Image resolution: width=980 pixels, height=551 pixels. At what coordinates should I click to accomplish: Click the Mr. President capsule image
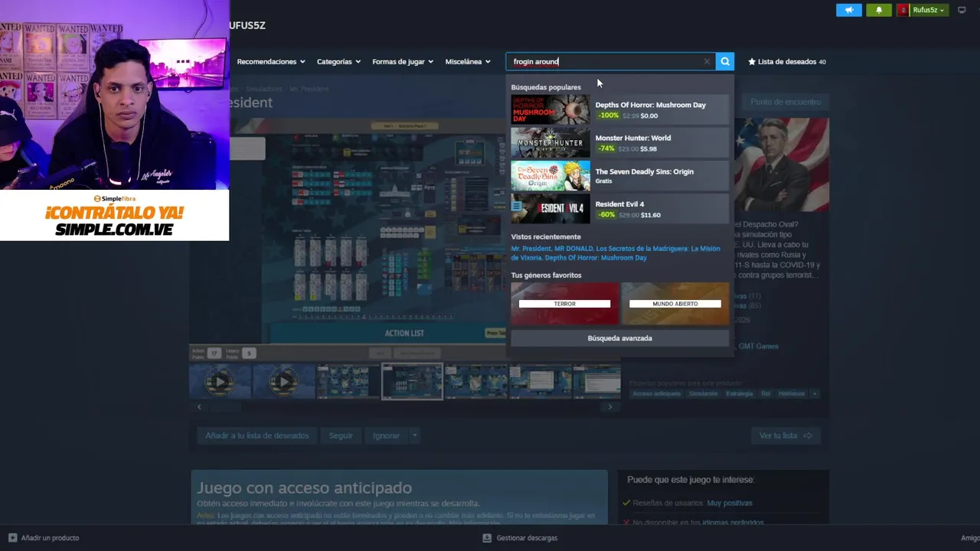coord(781,165)
